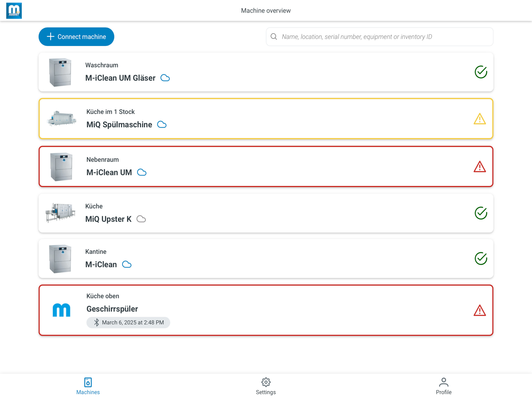
Task: Select the Küche oben location label
Action: point(103,296)
